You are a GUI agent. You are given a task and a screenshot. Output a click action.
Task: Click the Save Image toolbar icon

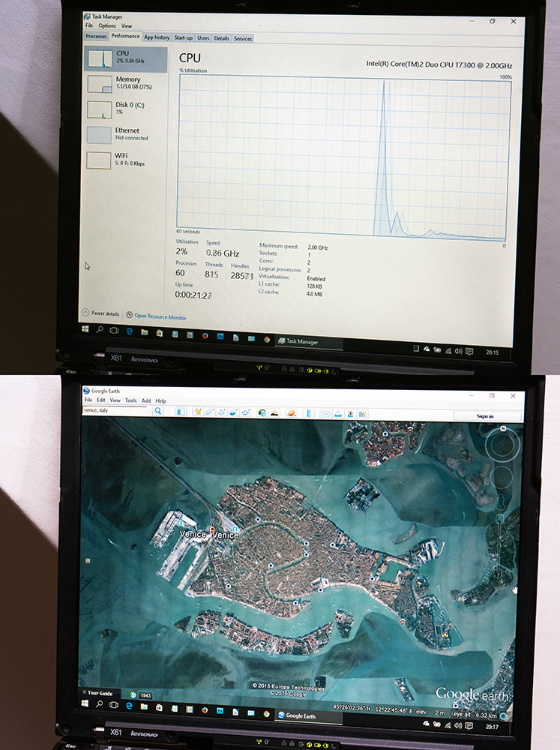(x=350, y=414)
